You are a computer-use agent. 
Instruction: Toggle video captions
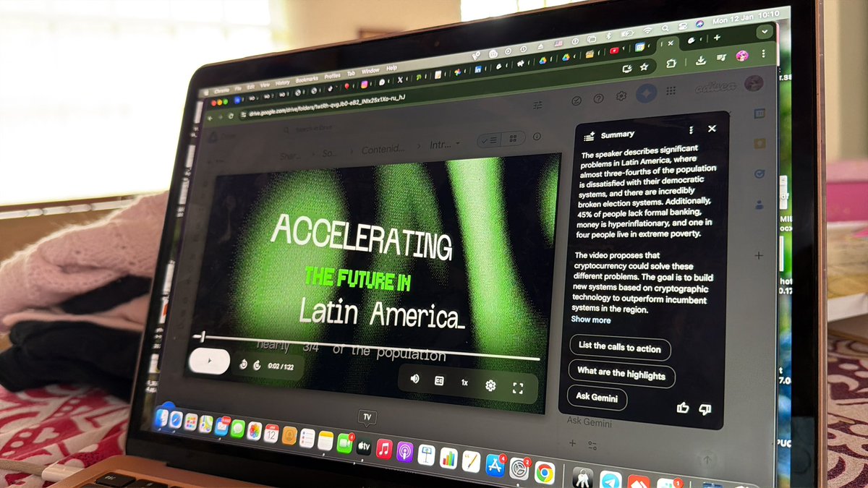coord(439,380)
